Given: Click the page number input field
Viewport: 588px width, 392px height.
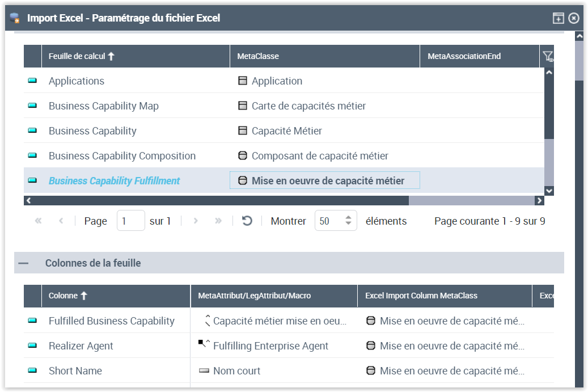Looking at the screenshot, I should pos(130,221).
